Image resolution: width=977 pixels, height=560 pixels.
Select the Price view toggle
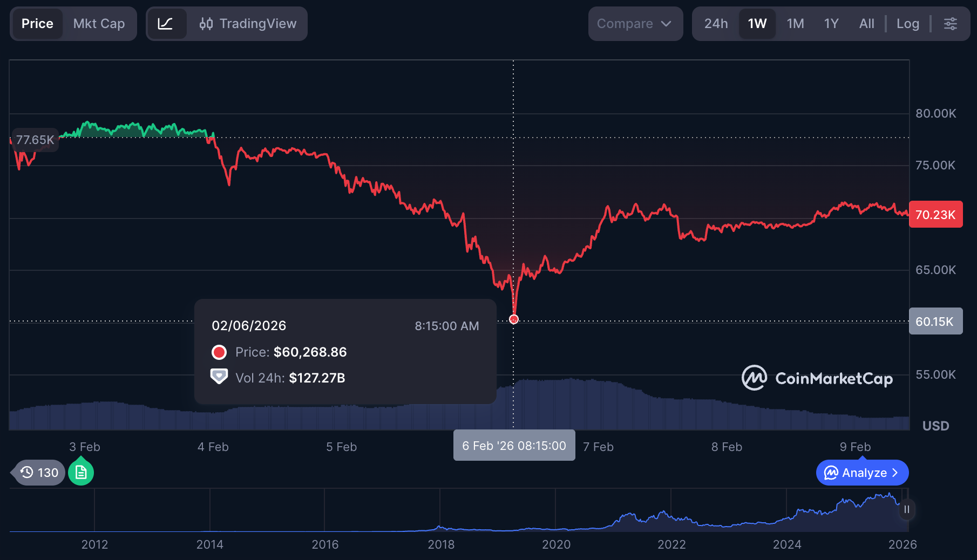(37, 24)
